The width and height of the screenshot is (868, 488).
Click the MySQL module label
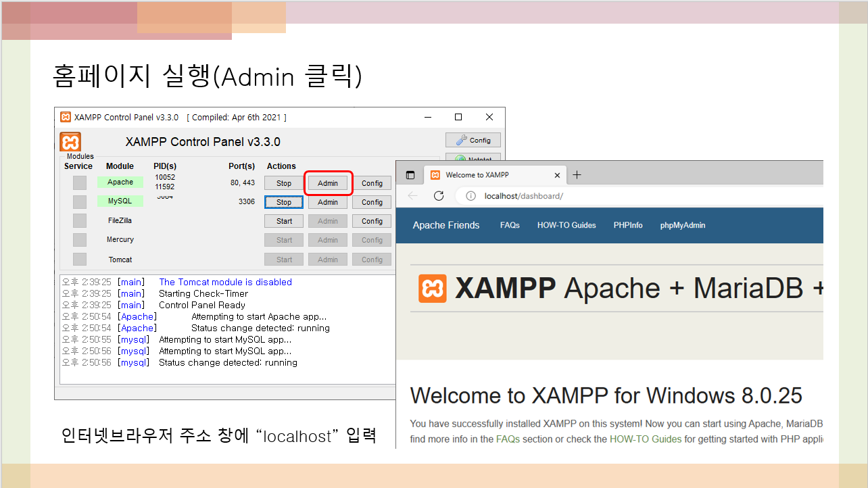[120, 201]
